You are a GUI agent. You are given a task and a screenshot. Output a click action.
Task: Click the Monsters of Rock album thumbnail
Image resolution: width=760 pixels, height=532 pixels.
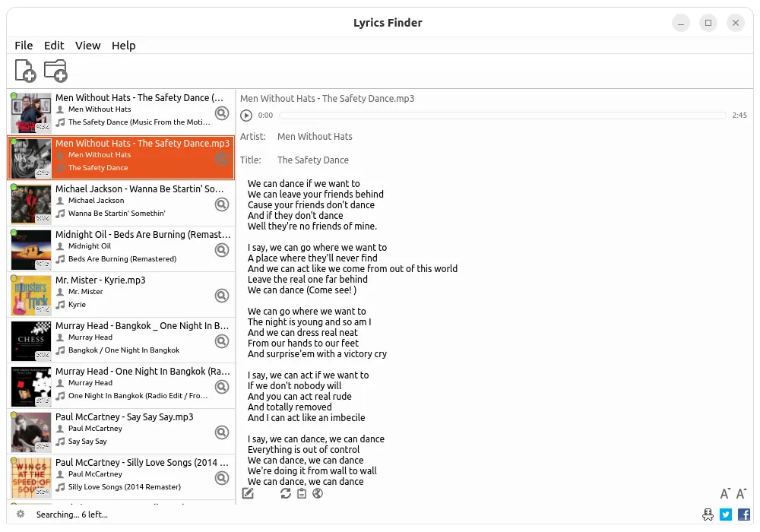31,296
